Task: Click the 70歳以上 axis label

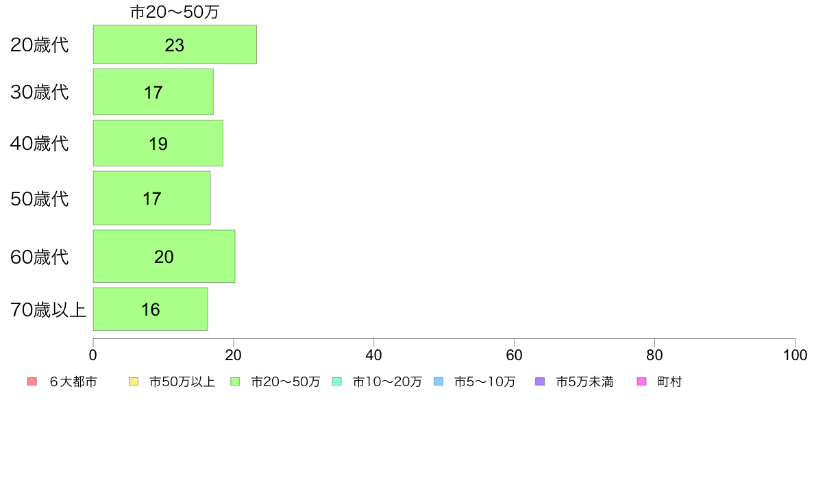Action: pos(48,310)
